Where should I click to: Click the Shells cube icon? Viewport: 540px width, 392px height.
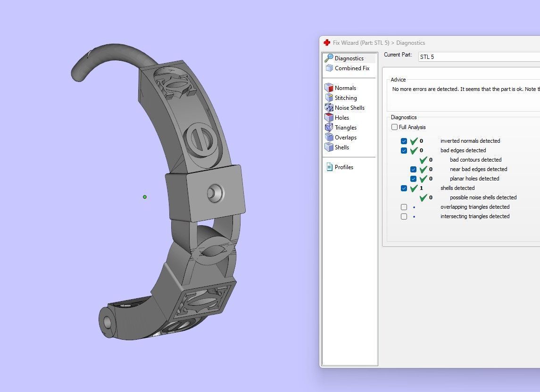[329, 147]
